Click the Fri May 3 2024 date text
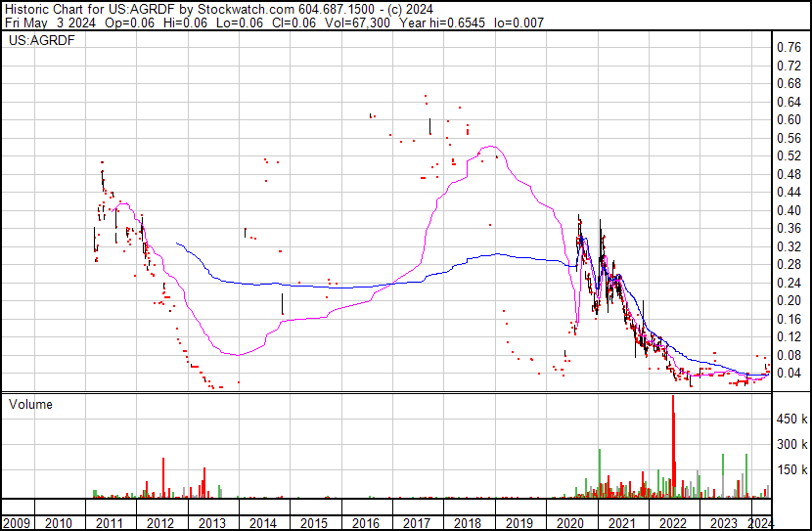The image size is (812, 531). (50, 22)
